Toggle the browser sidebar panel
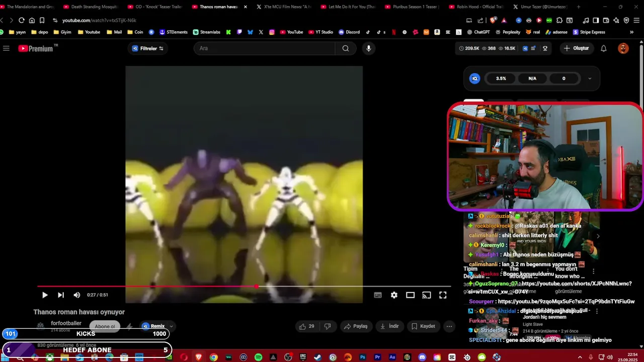This screenshot has height=362, width=644. pos(596,20)
